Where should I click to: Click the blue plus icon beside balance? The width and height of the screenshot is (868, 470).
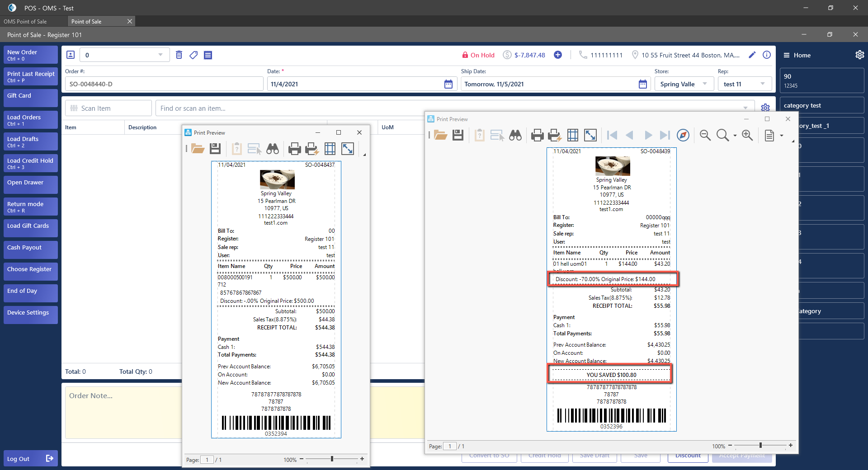(558, 55)
